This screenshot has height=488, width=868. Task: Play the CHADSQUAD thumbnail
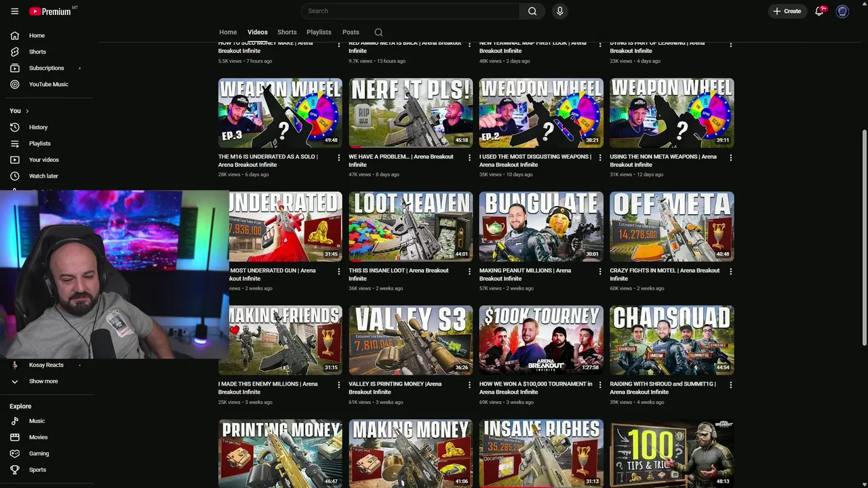(672, 340)
